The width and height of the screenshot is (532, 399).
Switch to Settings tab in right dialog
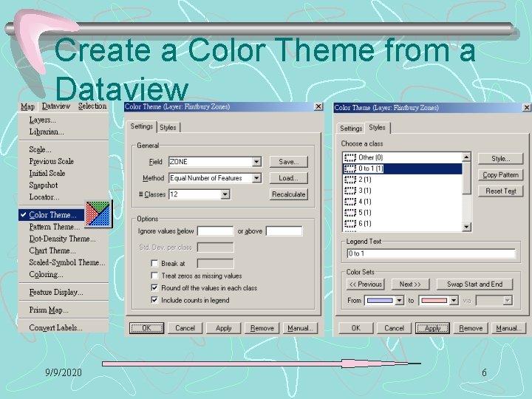pyautogui.click(x=351, y=129)
